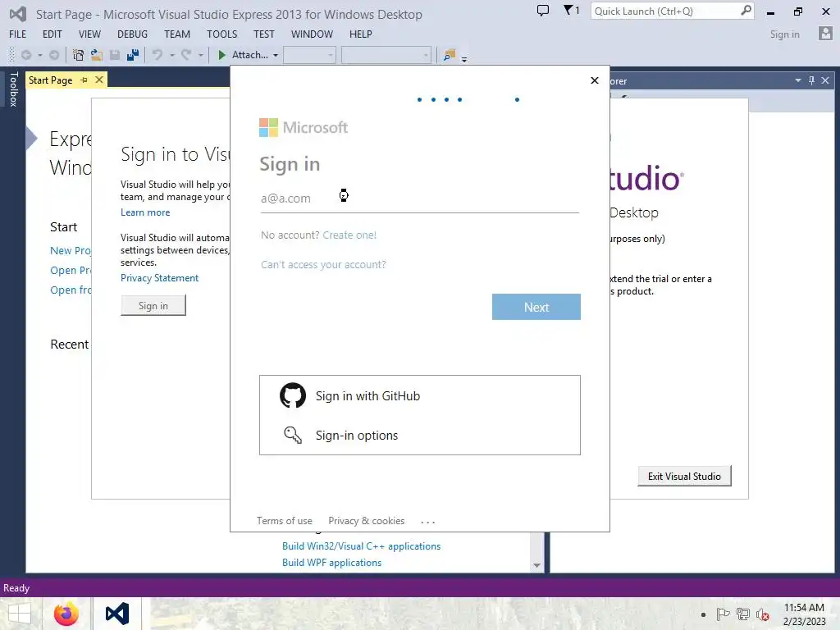Open the WINDOW menu
840x630 pixels.
pyautogui.click(x=312, y=34)
